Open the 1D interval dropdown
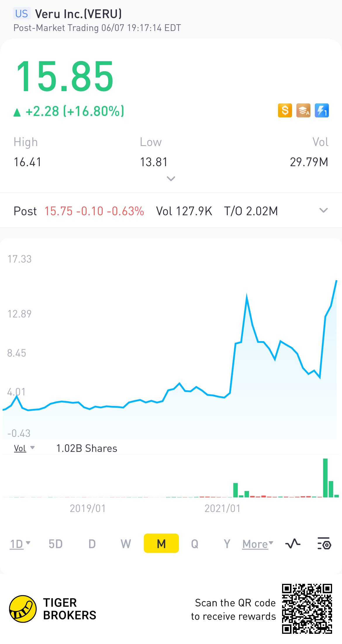Viewport: 342px width, 644px height. click(20, 544)
